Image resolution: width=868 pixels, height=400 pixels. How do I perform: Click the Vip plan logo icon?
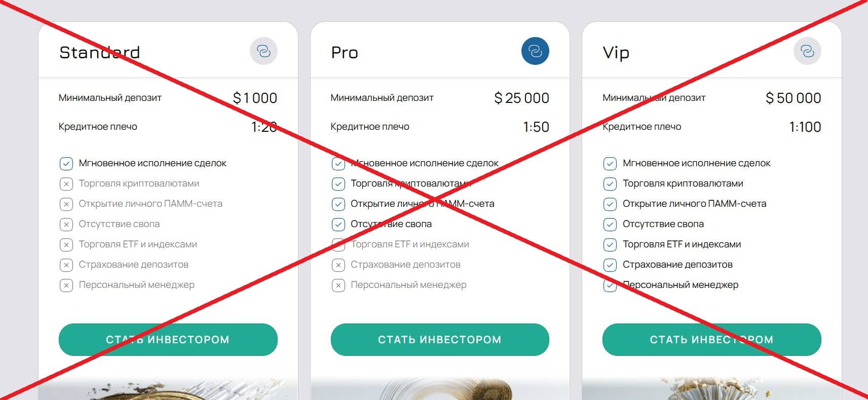pyautogui.click(x=807, y=51)
